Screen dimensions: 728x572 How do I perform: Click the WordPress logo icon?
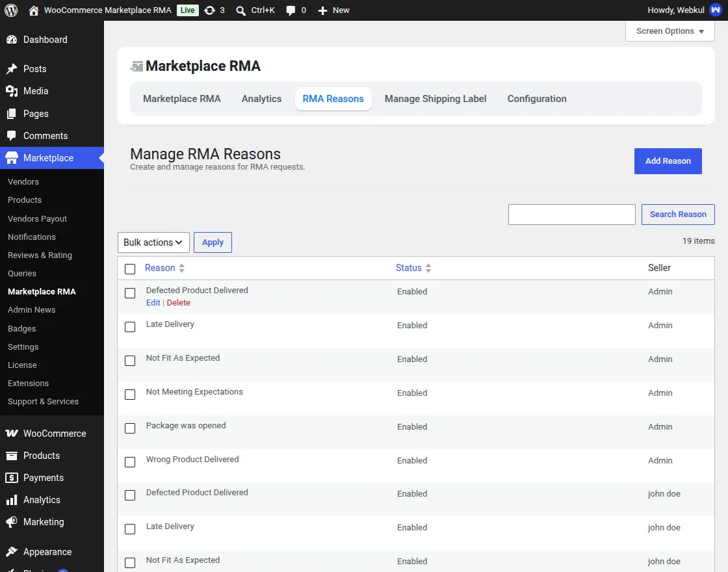coord(11,10)
